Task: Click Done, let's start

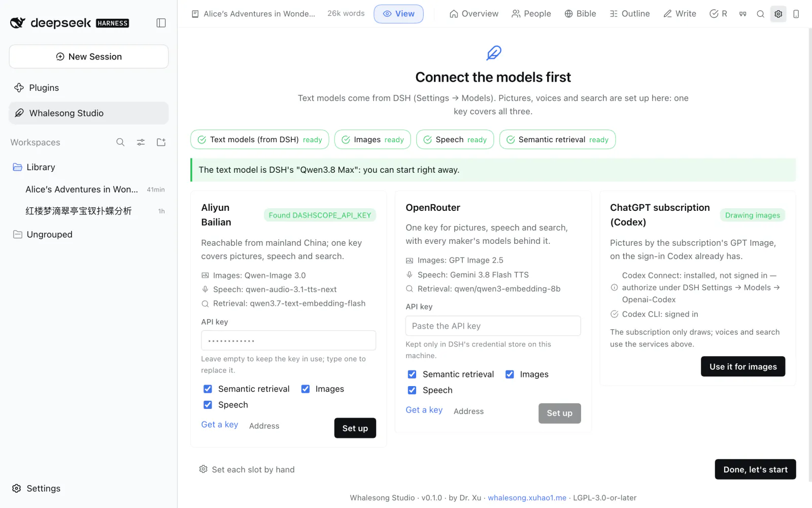Action: [x=755, y=469]
